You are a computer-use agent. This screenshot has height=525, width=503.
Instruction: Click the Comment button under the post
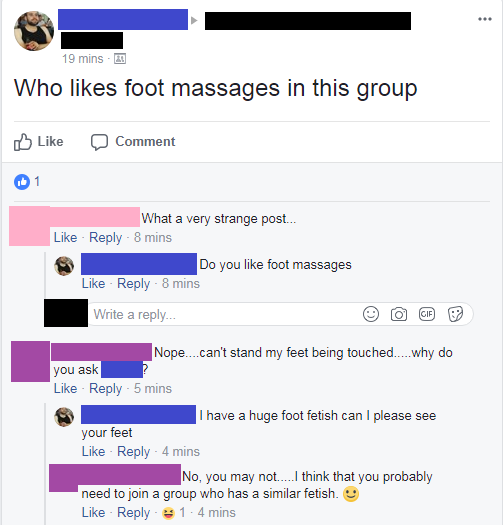point(133,142)
